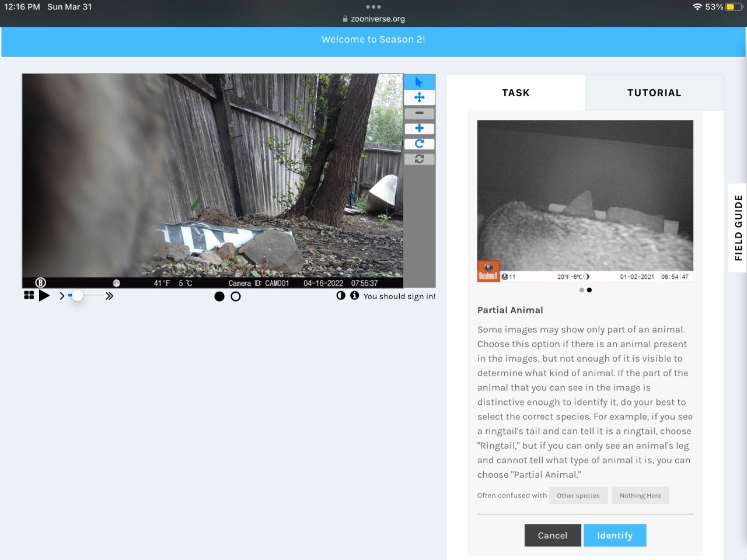Select the pan/move image tool

419,97
